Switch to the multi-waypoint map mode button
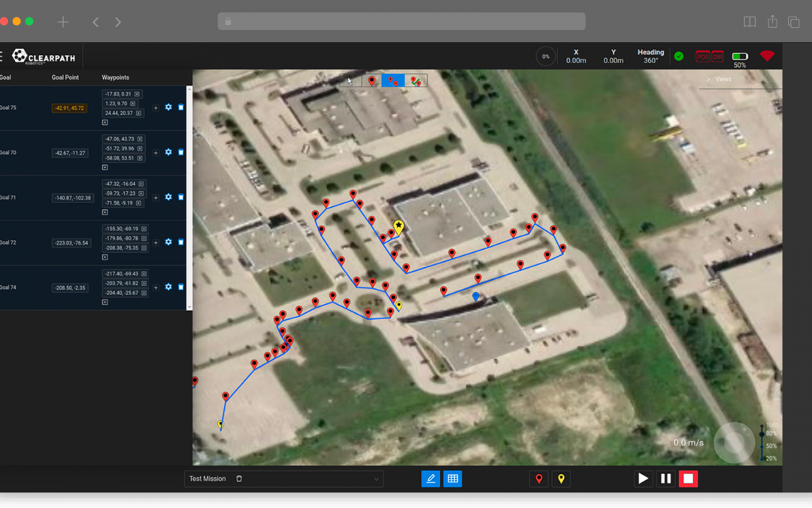Viewport: 812px width, 508px height. pyautogui.click(x=392, y=81)
